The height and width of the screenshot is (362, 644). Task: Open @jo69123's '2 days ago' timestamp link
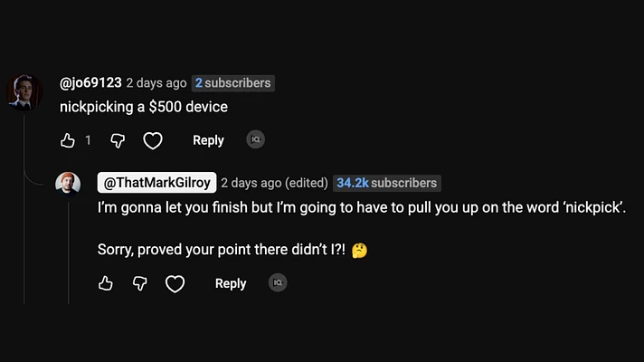click(x=156, y=83)
